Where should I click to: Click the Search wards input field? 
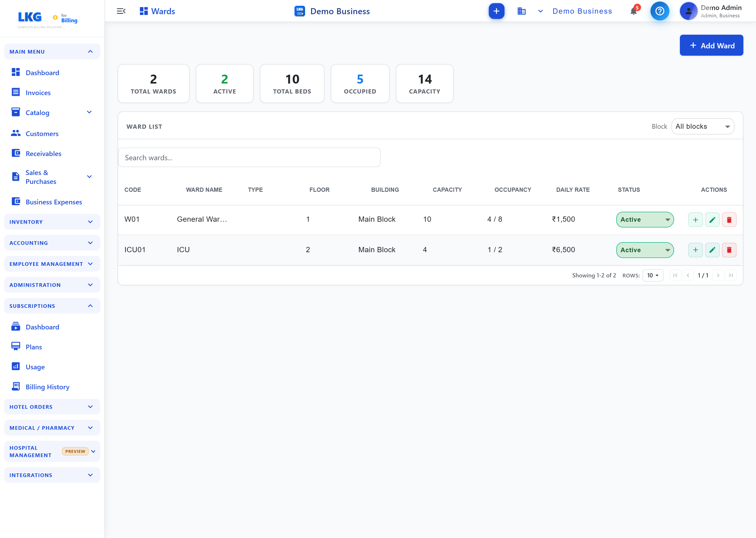point(249,158)
